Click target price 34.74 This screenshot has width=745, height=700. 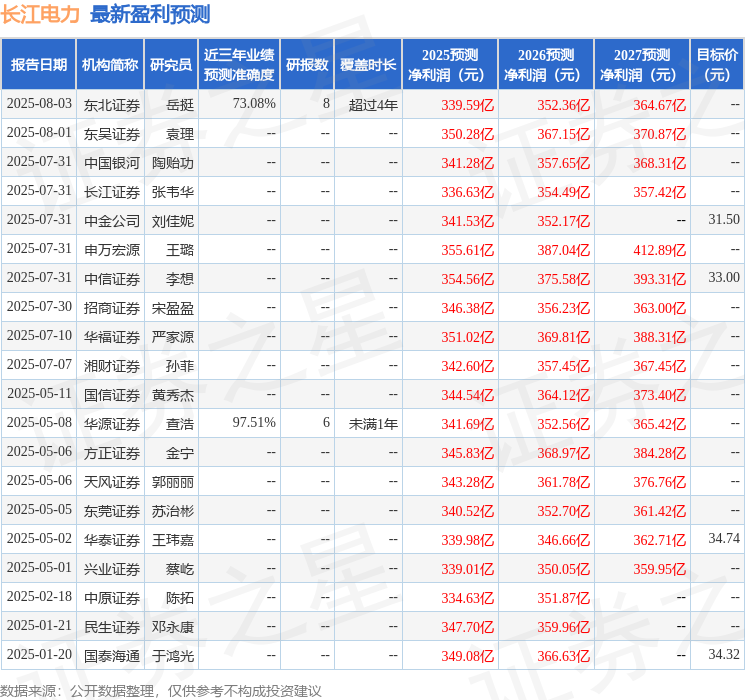click(x=724, y=538)
